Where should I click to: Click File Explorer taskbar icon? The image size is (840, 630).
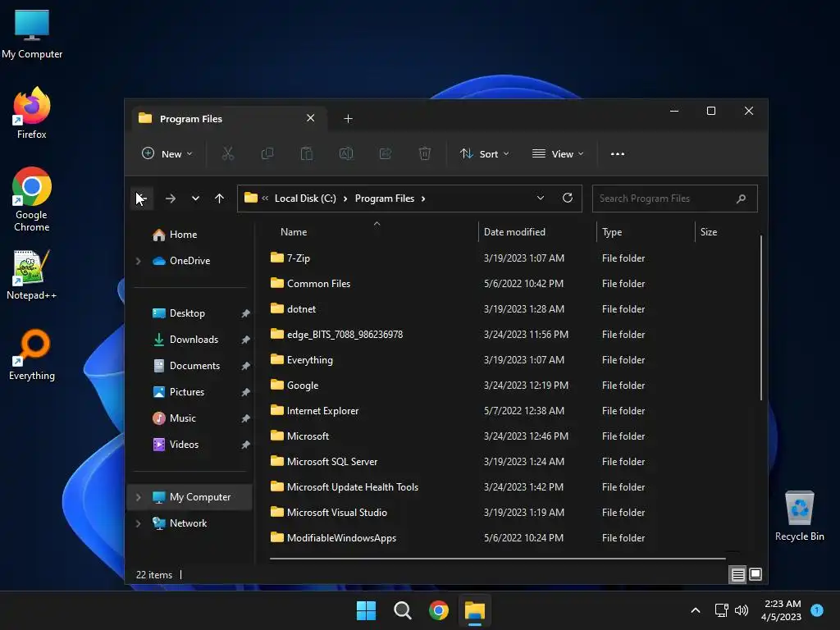pos(475,610)
